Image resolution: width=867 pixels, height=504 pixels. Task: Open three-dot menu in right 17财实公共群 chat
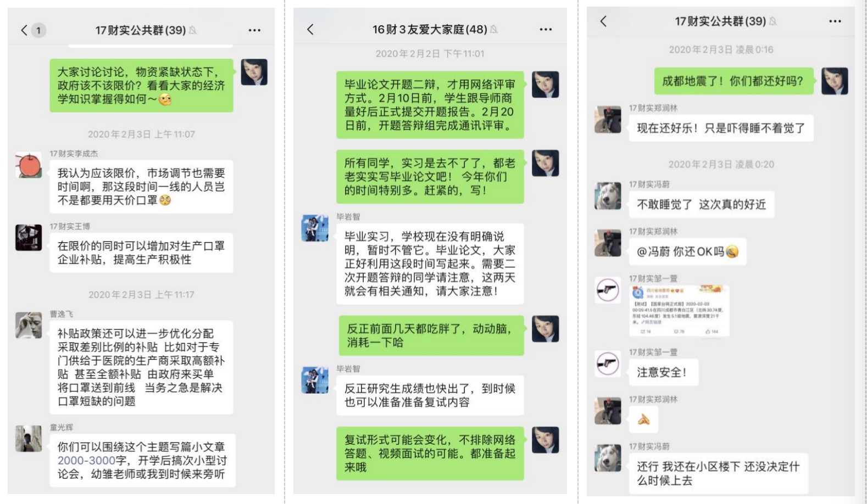click(x=835, y=21)
